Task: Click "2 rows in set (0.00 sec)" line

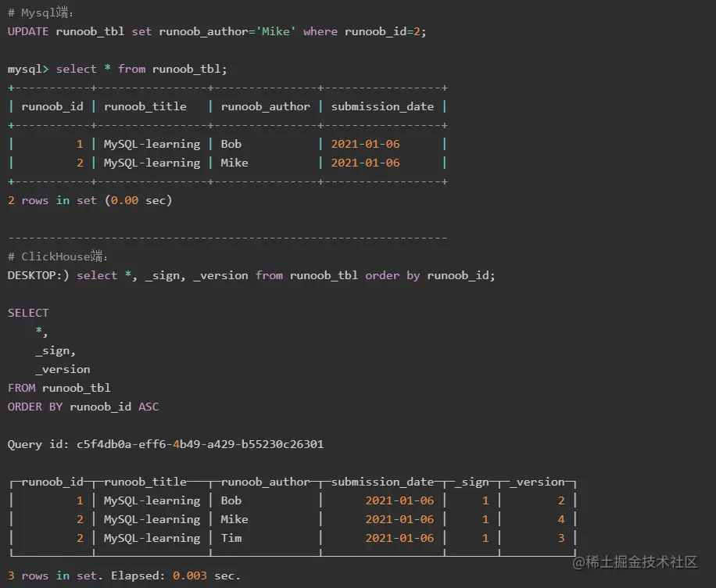Action: [89, 200]
